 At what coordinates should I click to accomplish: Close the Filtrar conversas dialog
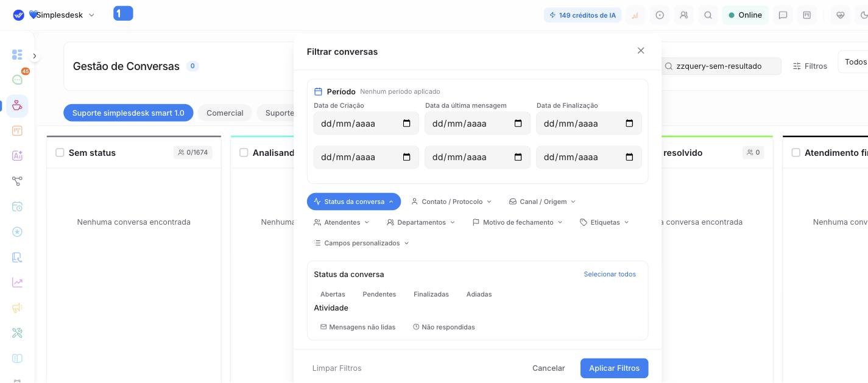coord(641,51)
